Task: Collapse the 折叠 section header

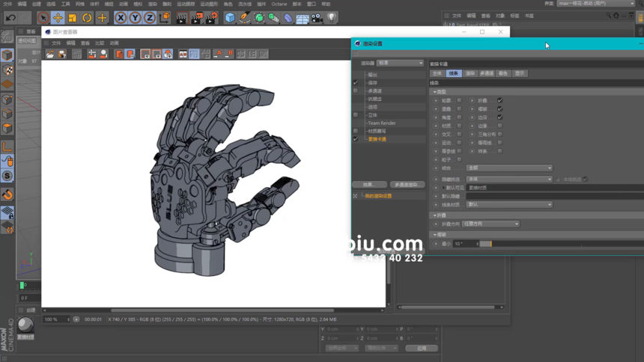Action: pyautogui.click(x=434, y=215)
